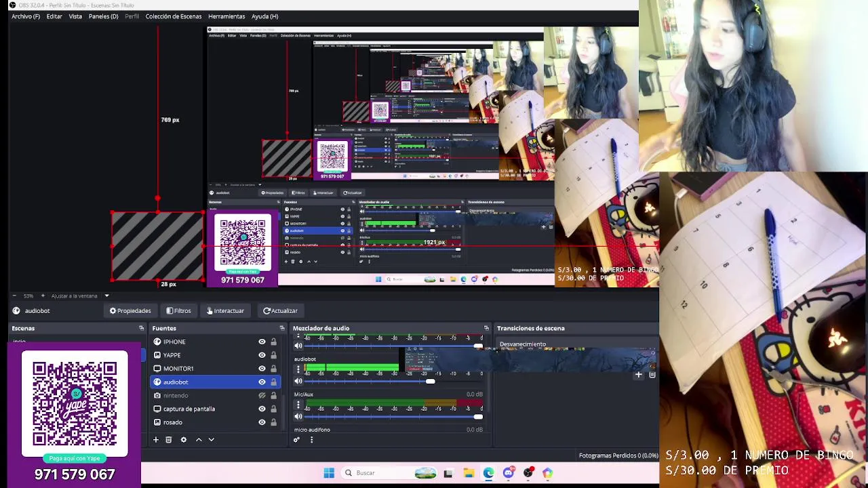Open audio mixer panel kebab menu
Viewport: 868px width, 488px height.
point(311,440)
